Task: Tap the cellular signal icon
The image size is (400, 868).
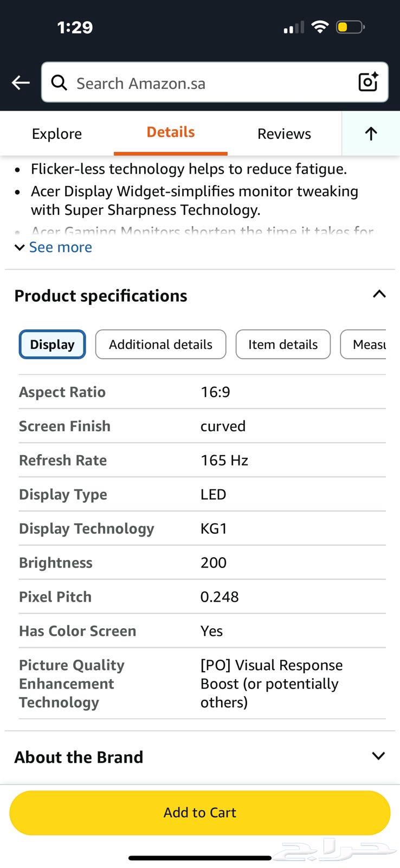Action: pos(293,27)
